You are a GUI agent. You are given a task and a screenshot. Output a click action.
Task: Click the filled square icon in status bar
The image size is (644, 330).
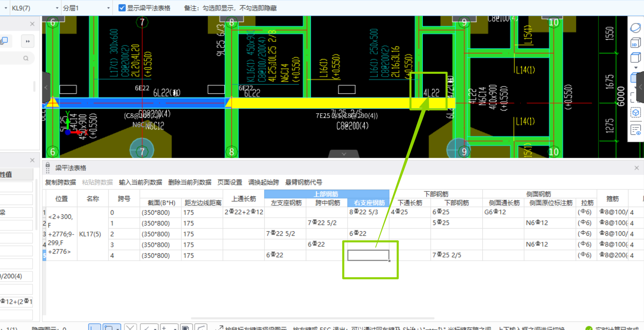186,327
